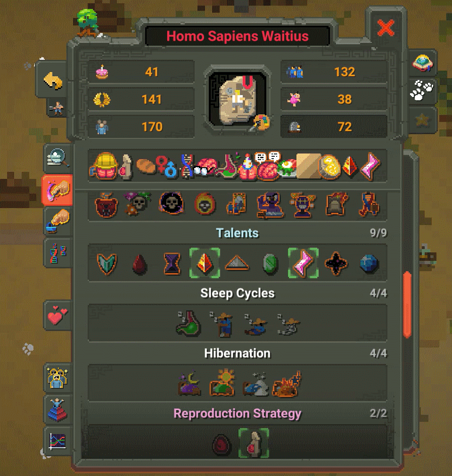The image size is (452, 476).
Task: Toggle the red egg reproduction strategy
Action: point(222,444)
